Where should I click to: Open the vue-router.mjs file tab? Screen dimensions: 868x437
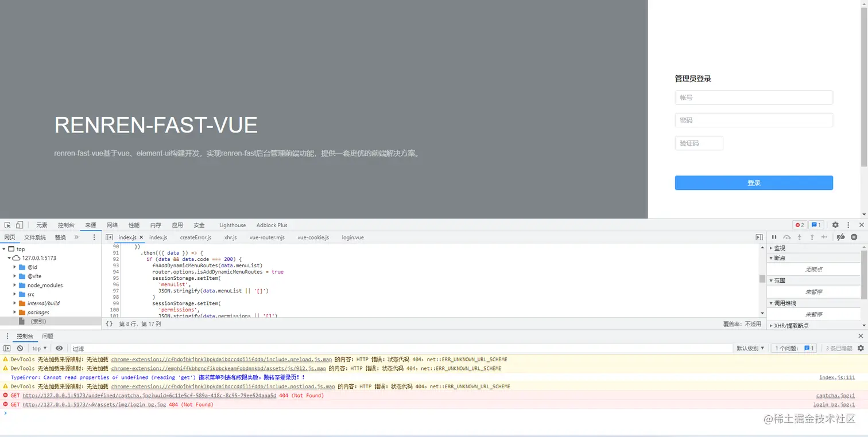click(x=267, y=237)
